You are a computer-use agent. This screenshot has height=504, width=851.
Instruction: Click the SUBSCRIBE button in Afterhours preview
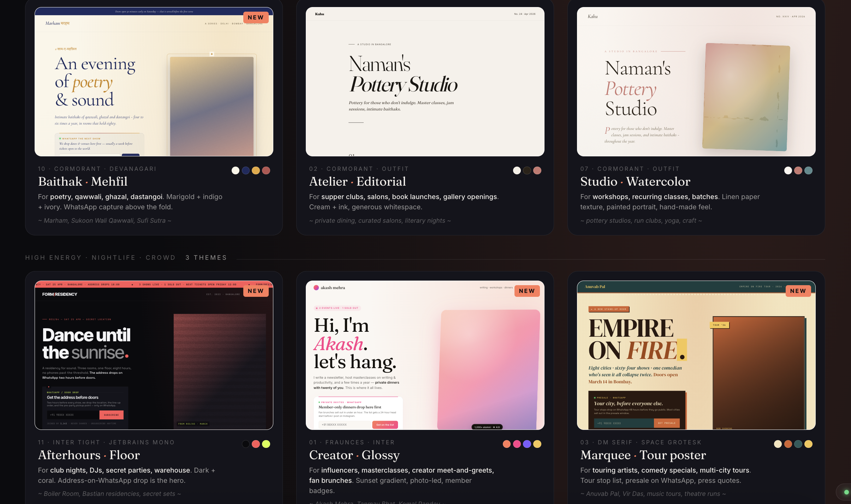click(111, 415)
